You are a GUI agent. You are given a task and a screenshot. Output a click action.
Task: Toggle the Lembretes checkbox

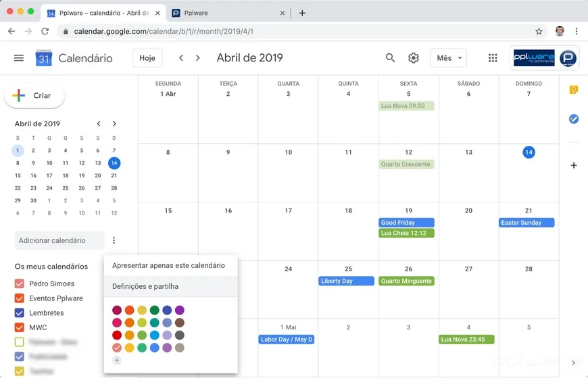coord(19,313)
